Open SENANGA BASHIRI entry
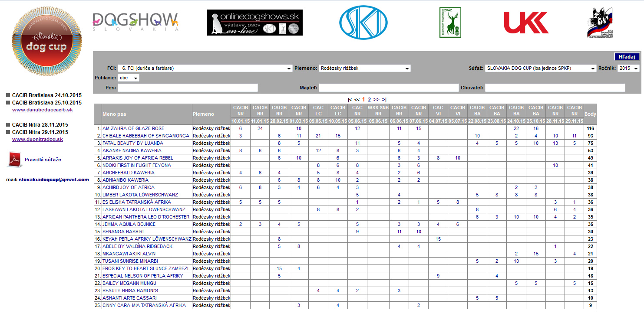Viewport: 644px width, 320px height. [x=123, y=232]
